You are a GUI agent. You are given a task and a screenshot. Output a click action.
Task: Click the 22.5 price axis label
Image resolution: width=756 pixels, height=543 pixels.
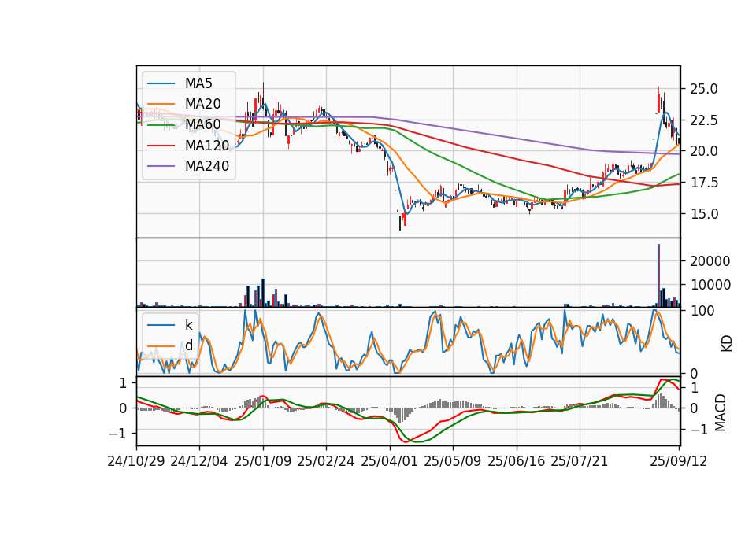[704, 120]
